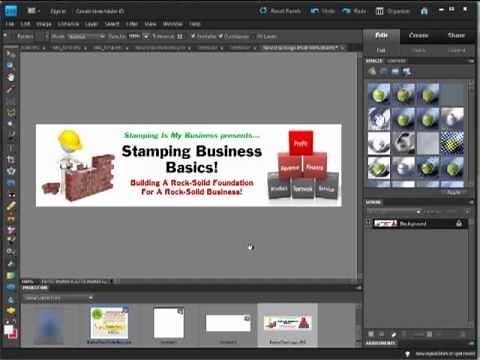The image size is (480, 360).
Task: Select the Straighten tool
Action: tap(11, 183)
